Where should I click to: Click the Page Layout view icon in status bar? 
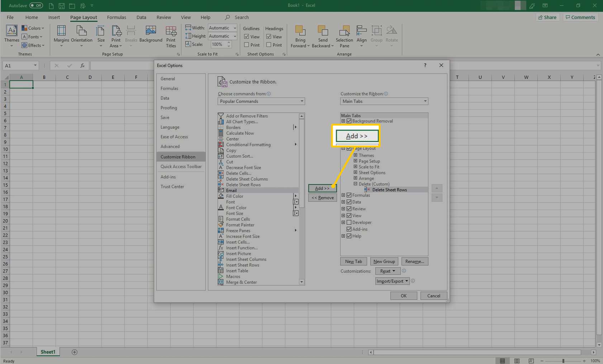coord(517,361)
